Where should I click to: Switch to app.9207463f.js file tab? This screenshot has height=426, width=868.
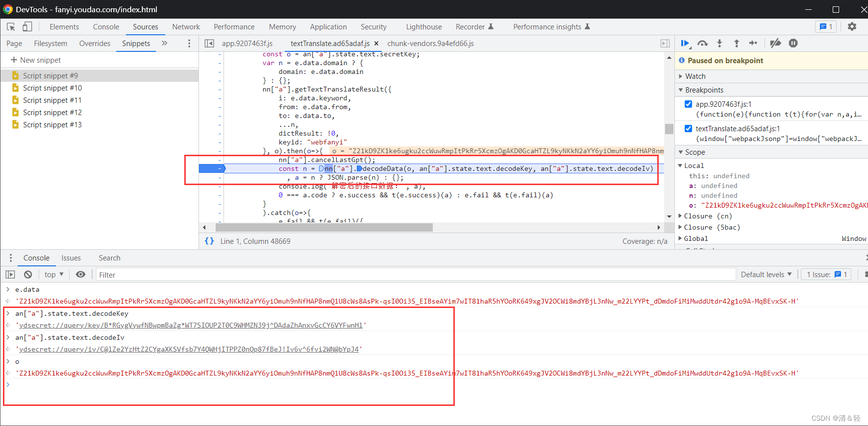247,44
